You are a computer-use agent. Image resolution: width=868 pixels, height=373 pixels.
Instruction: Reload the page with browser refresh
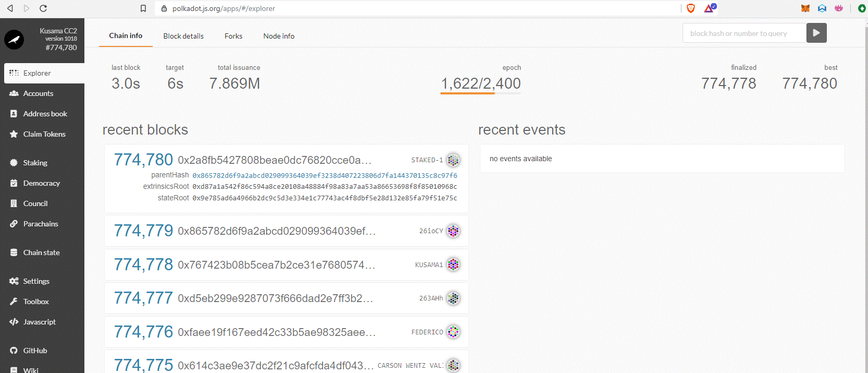tap(43, 8)
